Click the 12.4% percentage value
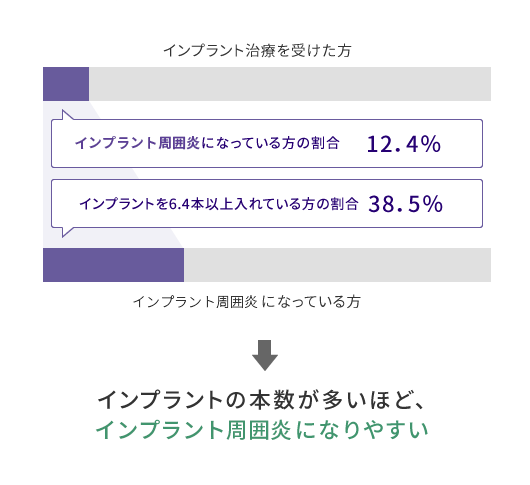The width and height of the screenshot is (530, 485). 404,144
